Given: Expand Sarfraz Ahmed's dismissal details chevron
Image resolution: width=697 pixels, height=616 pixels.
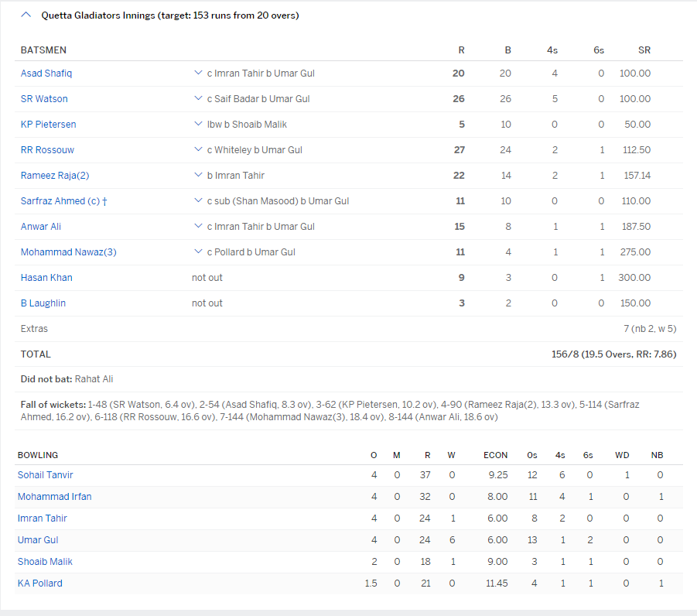Looking at the screenshot, I should pyautogui.click(x=198, y=200).
